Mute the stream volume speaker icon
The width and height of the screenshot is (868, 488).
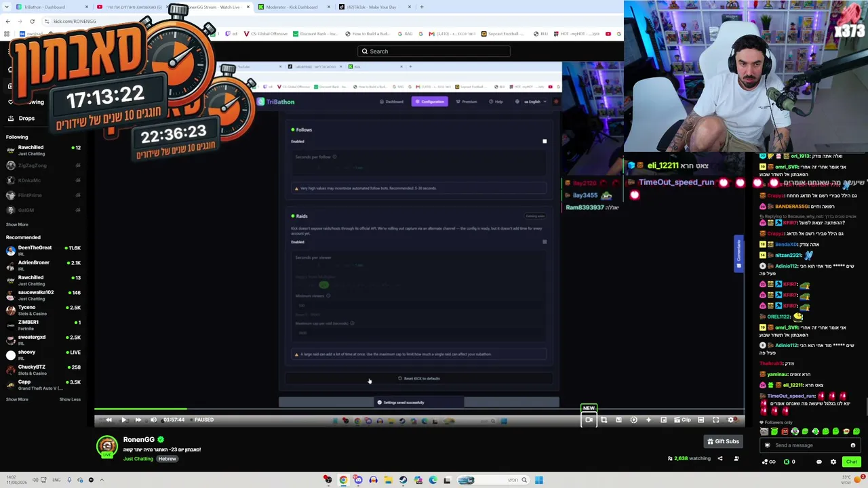(x=153, y=420)
